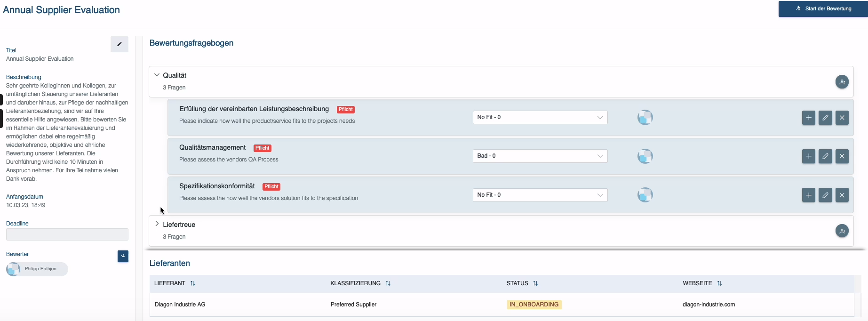Click assign-user icon in Liefertreue section header
The image size is (868, 321).
coord(842,231)
